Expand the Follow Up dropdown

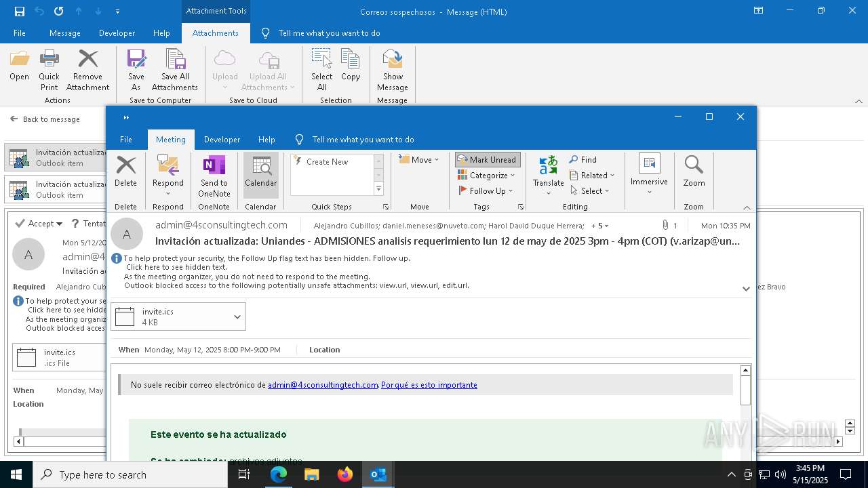pyautogui.click(x=487, y=191)
